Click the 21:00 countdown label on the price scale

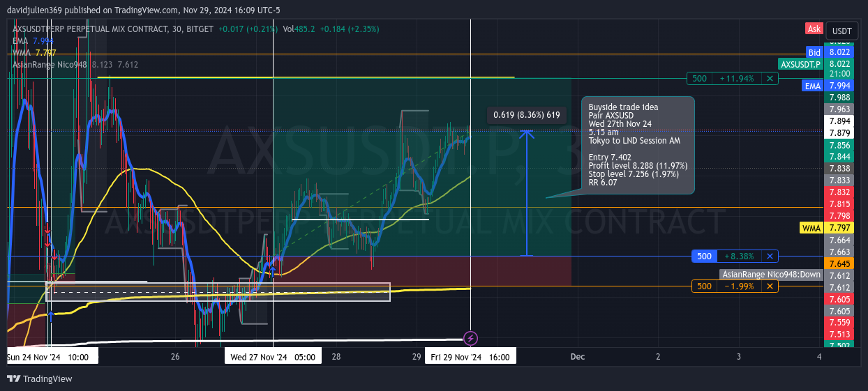tap(839, 73)
